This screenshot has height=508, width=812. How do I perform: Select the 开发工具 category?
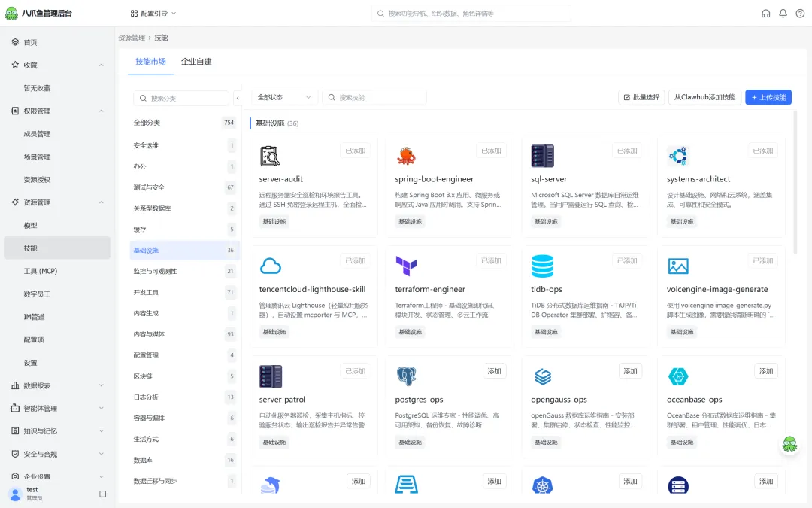(x=184, y=292)
